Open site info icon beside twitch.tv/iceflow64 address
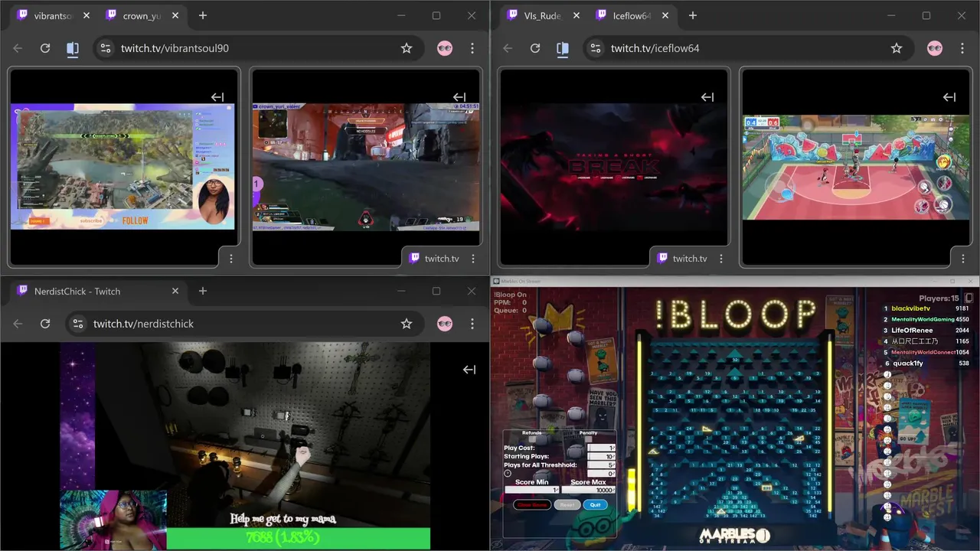The height and width of the screenshot is (551, 980). (x=596, y=48)
